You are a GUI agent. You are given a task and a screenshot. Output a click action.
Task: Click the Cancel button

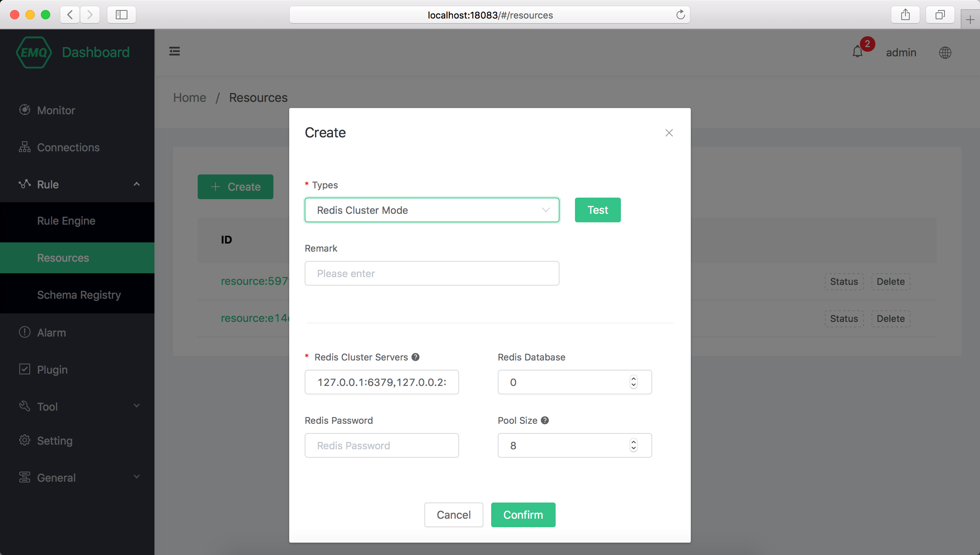pos(453,514)
